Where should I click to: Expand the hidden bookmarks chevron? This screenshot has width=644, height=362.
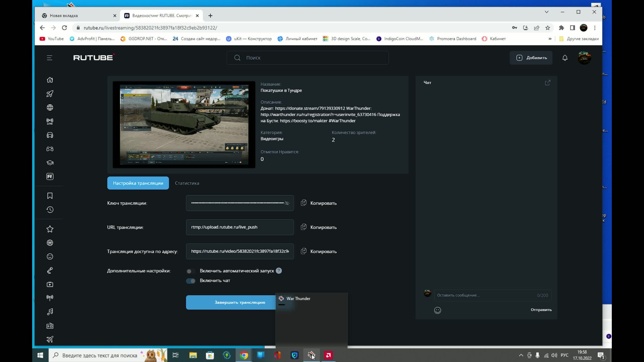[x=550, y=39]
